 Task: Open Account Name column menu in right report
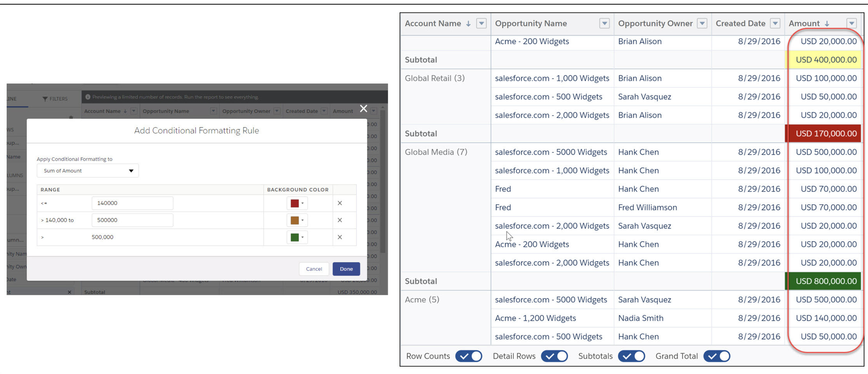[481, 23]
